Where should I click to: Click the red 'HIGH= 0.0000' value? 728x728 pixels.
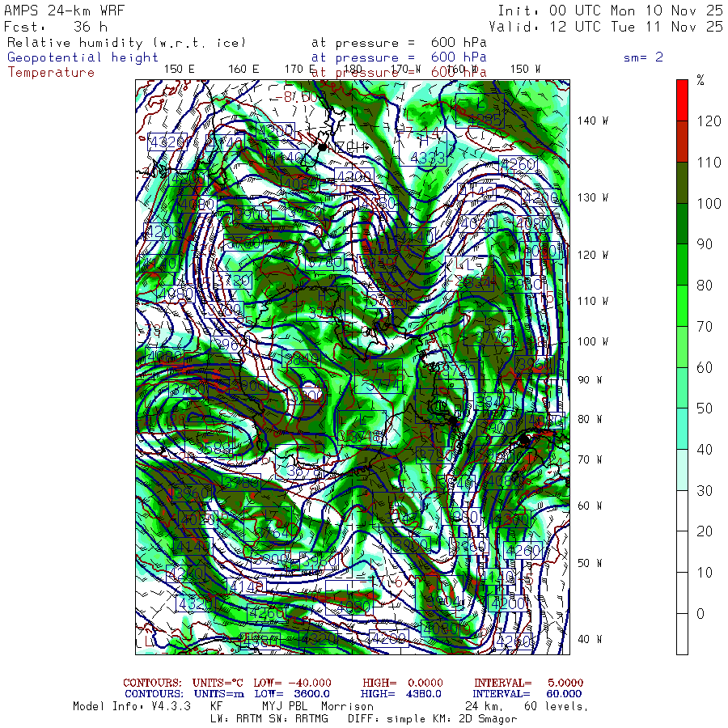(403, 683)
